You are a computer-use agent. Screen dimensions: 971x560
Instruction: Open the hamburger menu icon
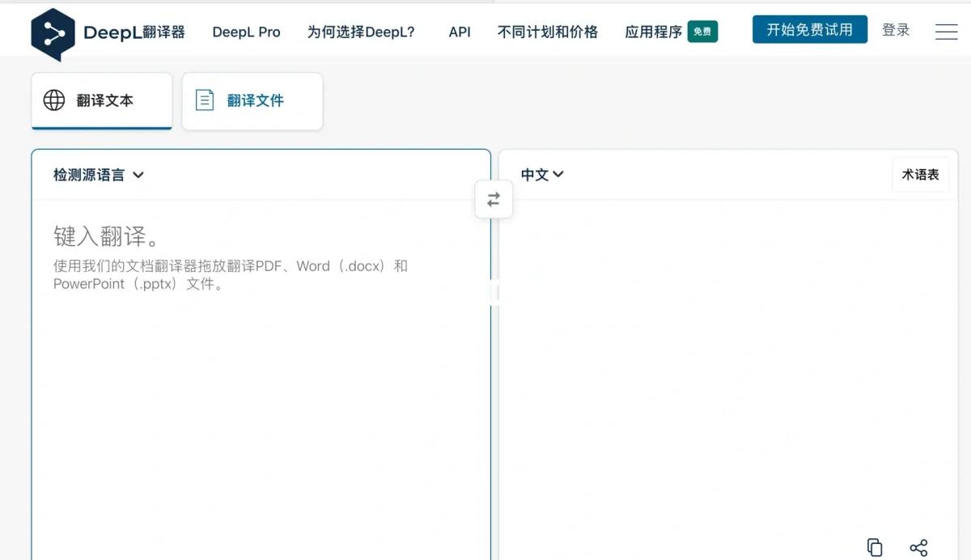(946, 32)
